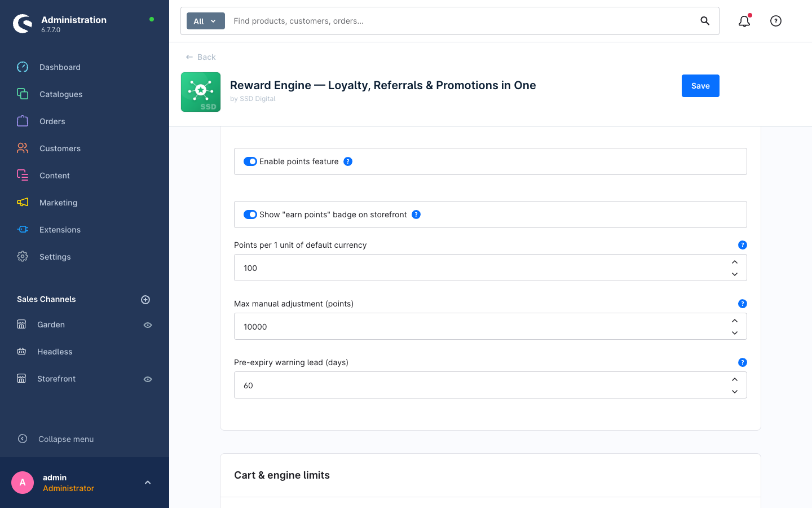Open the All search scope dropdown
This screenshot has height=508, width=812.
pyautogui.click(x=206, y=21)
